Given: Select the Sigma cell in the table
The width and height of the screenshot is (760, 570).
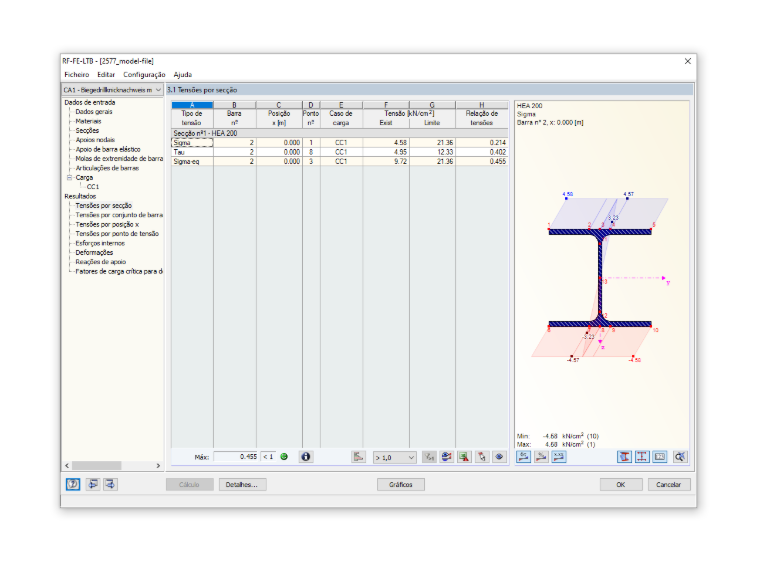Looking at the screenshot, I should 192,142.
